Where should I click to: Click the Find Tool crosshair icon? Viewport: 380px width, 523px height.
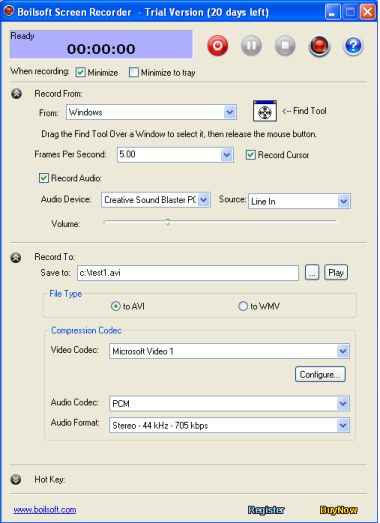point(265,111)
